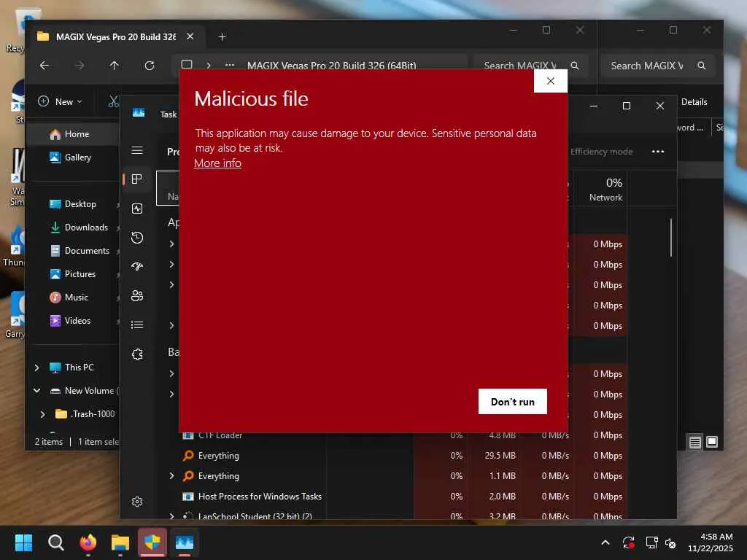Screen dimensions: 747x560
Task: Expand This PC in the navigation tree
Action: click(x=36, y=367)
